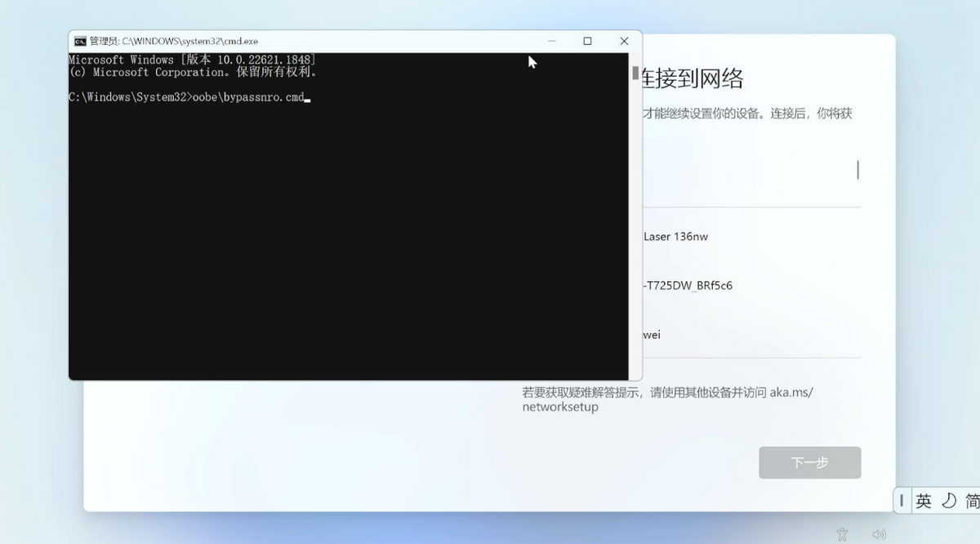
Task: Click the Microsoft Windows version line
Action: click(192, 60)
